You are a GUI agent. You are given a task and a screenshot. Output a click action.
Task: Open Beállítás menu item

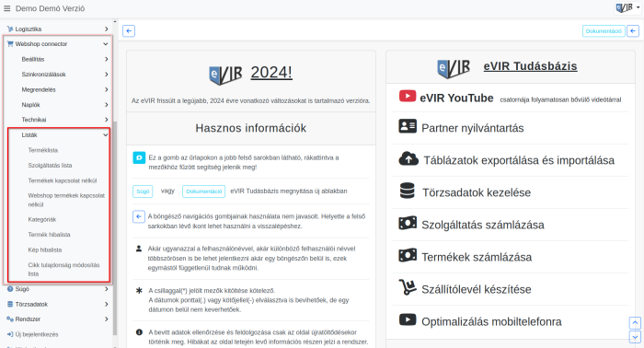[33, 59]
